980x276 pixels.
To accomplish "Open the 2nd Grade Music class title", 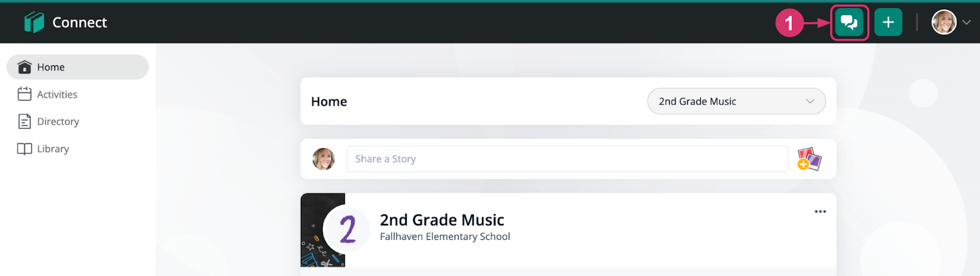I will tap(442, 220).
